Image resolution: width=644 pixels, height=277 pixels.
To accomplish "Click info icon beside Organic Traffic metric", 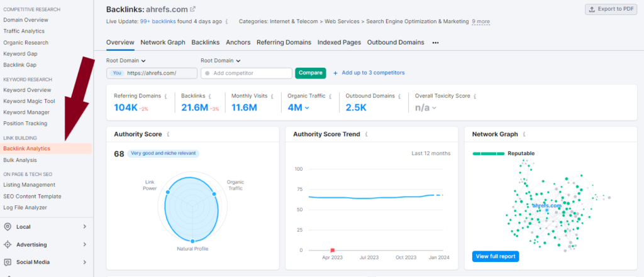I will 330,96.
